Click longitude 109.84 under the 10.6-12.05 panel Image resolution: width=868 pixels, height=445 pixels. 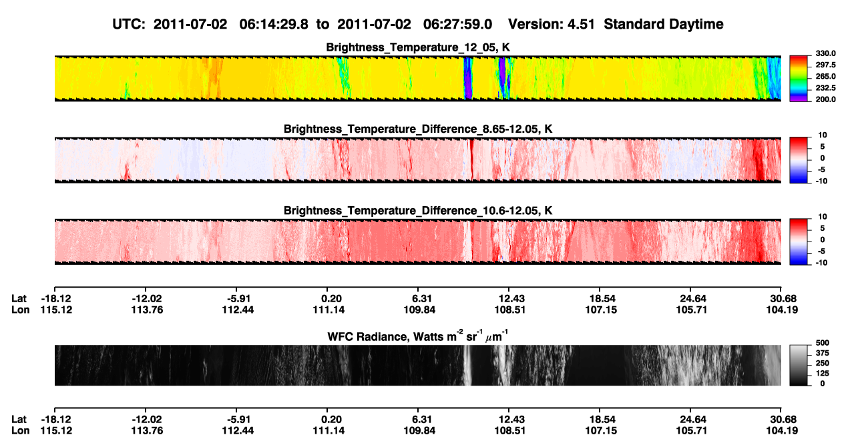421,309
